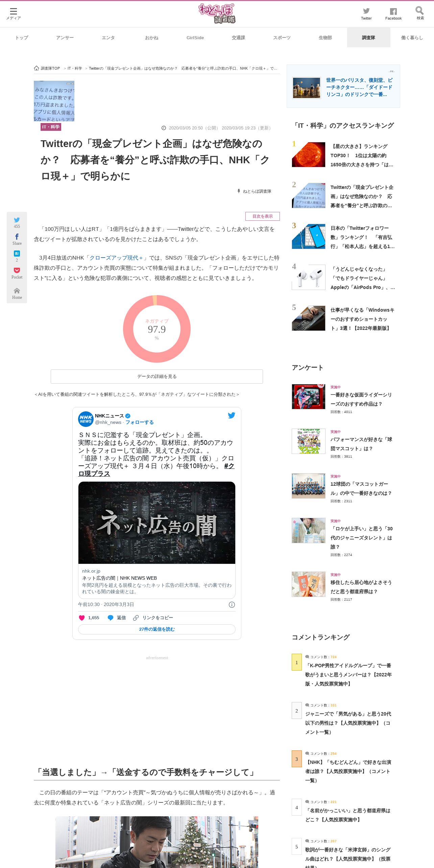Click the keyboard thumbnail for Windows shortcuts
Viewport: 434px width, 868px height.
pos(309,318)
